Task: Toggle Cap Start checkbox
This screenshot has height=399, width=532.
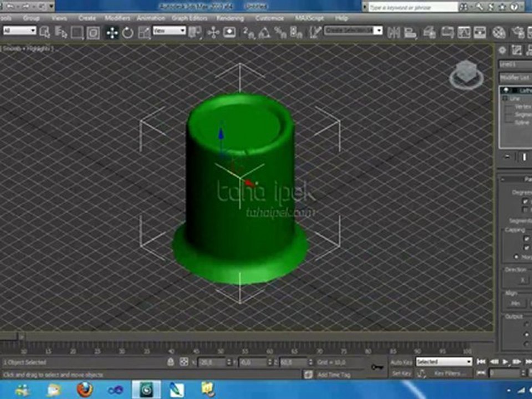Action: tap(526, 239)
